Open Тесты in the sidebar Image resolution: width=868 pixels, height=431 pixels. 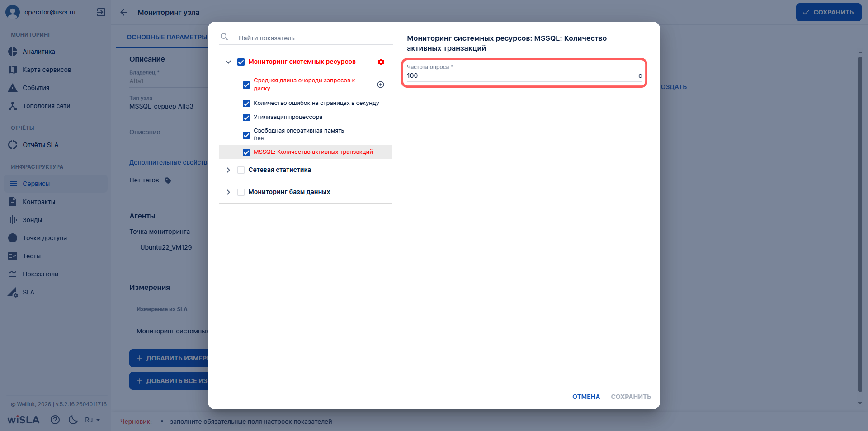click(56, 256)
